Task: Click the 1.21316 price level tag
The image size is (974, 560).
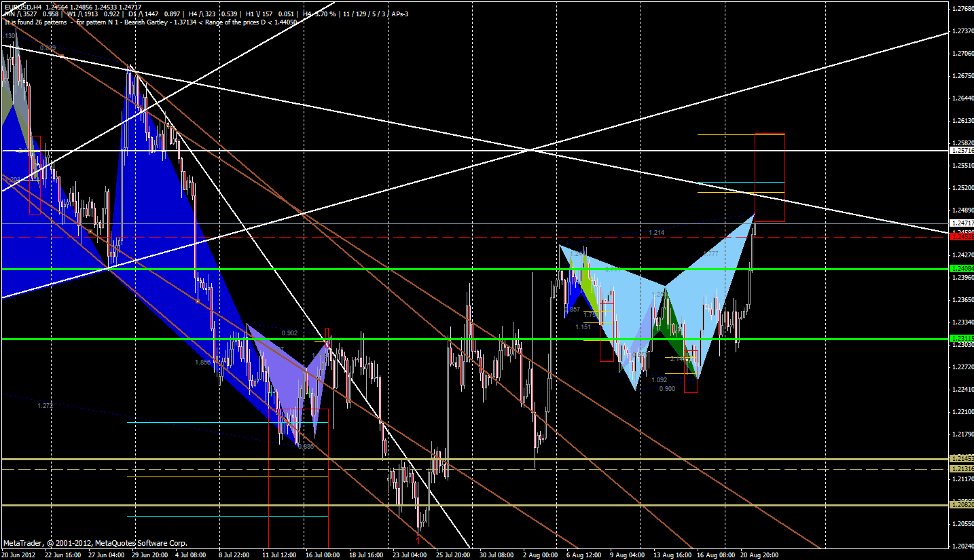Action: click(x=962, y=469)
